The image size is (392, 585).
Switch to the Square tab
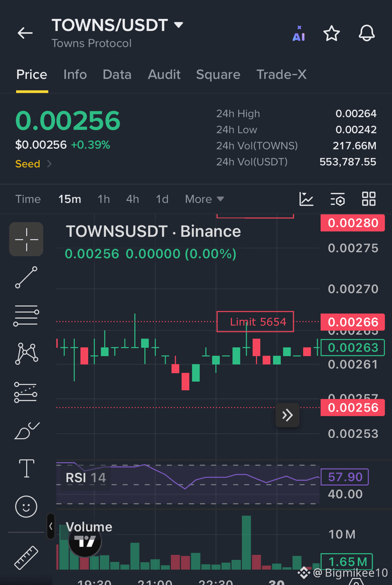coord(218,74)
